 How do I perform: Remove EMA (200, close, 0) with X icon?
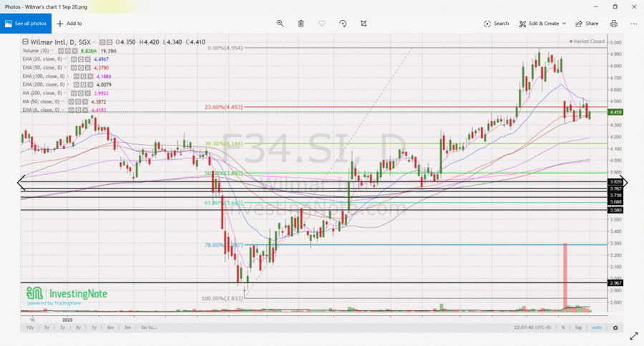tap(90, 85)
